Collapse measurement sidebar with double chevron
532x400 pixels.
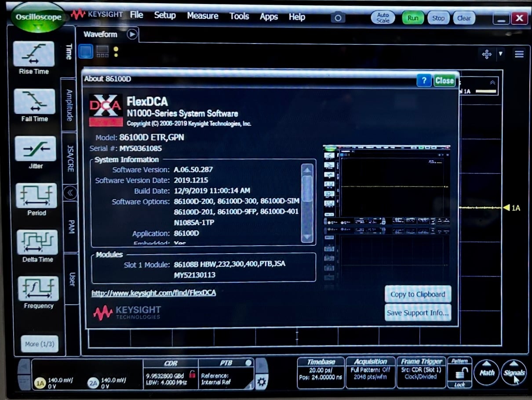[70, 193]
